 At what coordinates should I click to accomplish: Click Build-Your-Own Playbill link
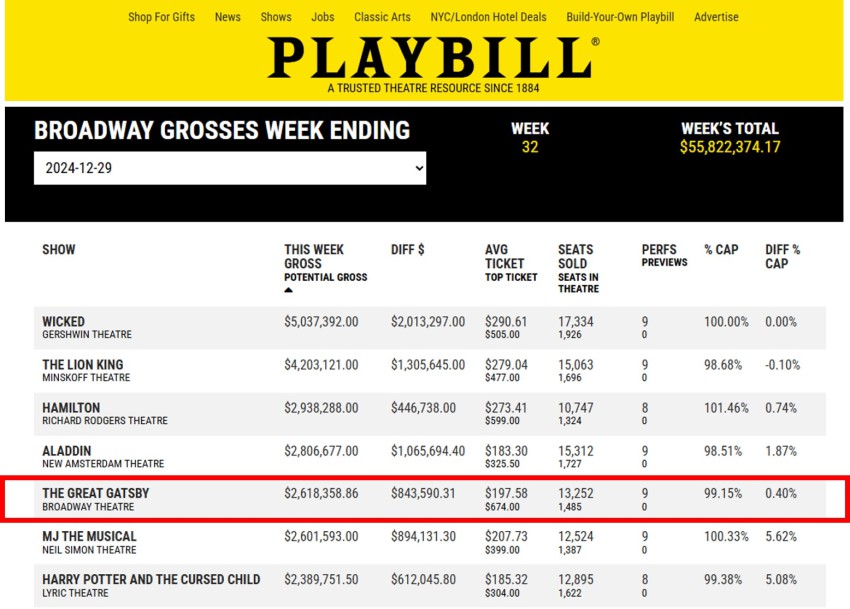click(620, 17)
